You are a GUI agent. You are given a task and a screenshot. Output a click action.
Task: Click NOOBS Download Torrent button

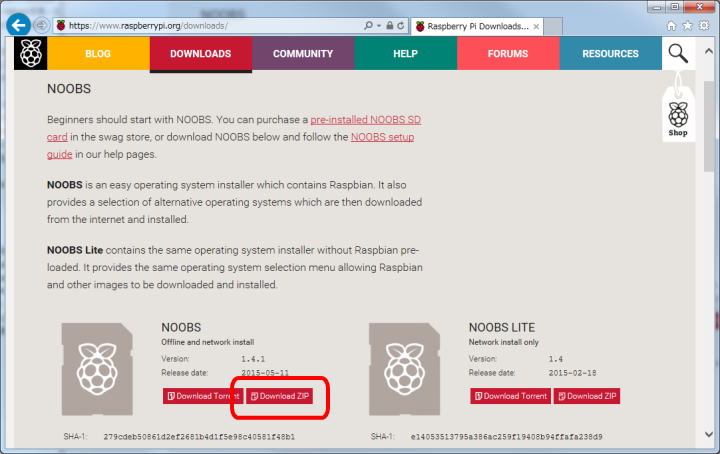202,396
